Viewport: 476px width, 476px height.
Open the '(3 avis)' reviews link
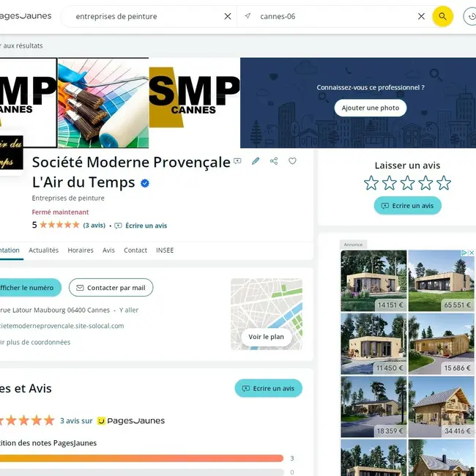click(94, 226)
